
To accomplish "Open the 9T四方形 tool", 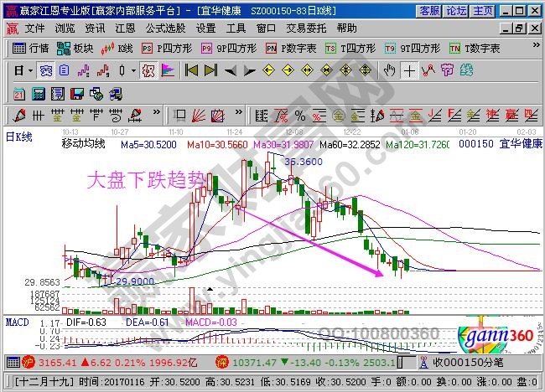I will pyautogui.click(x=413, y=49).
